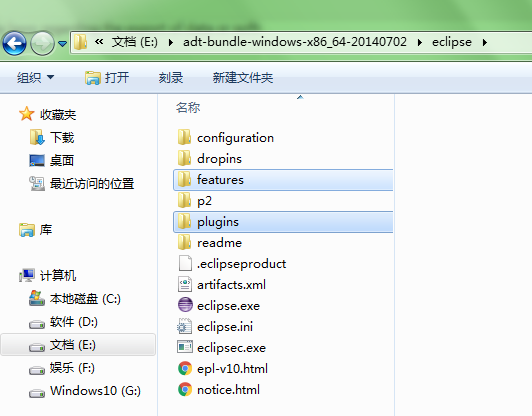This screenshot has height=416, width=532.
Task: Select the configuration folder
Action: [x=235, y=138]
